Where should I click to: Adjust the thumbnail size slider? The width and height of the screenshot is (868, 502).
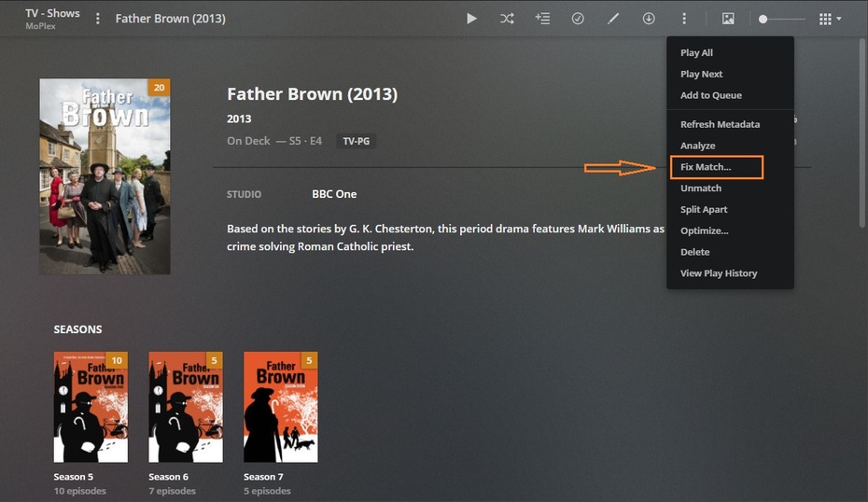(x=781, y=19)
